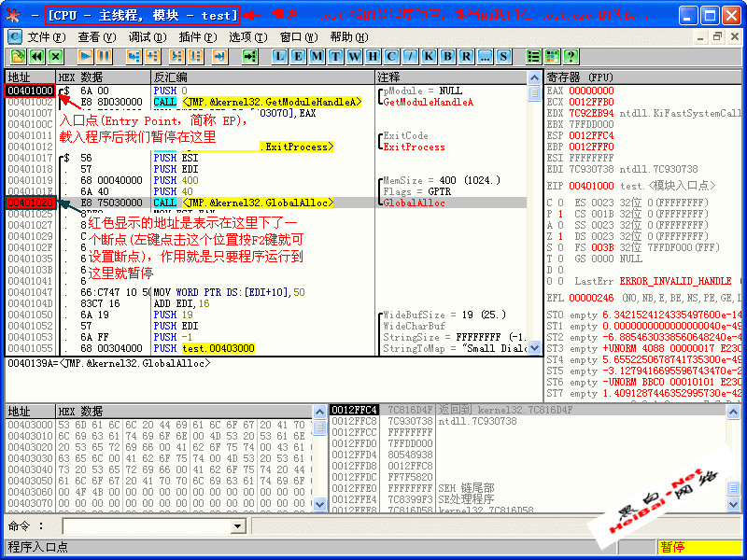
Task: Click the Step over toolbar icon
Action: click(x=153, y=57)
